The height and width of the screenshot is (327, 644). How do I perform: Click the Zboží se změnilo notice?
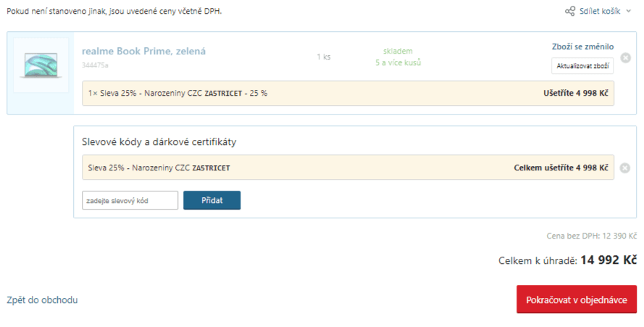click(583, 46)
